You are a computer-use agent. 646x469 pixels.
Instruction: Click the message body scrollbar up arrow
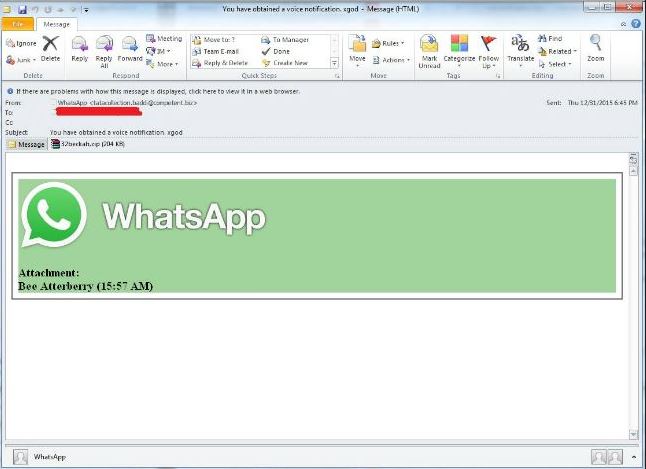coord(633,171)
